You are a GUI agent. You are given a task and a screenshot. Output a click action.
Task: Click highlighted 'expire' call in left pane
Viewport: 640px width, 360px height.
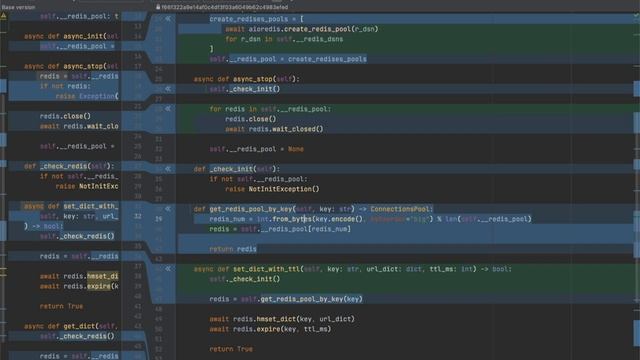99,286
